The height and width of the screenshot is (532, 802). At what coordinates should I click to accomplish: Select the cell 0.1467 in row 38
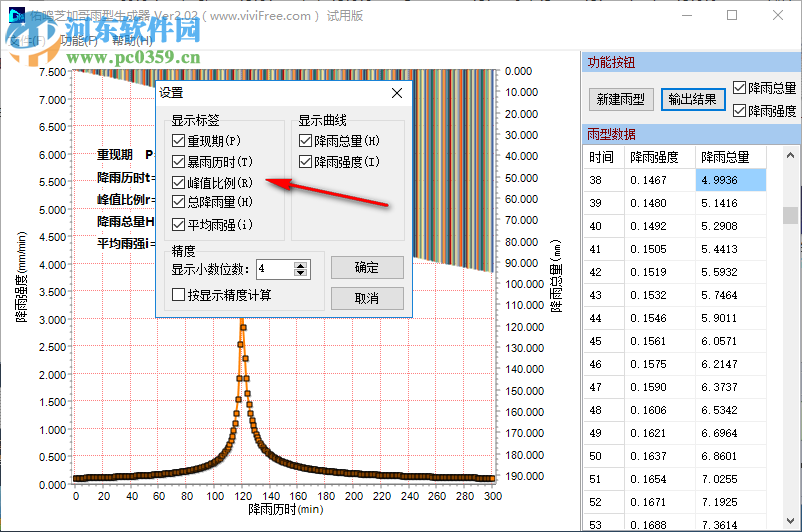click(659, 180)
